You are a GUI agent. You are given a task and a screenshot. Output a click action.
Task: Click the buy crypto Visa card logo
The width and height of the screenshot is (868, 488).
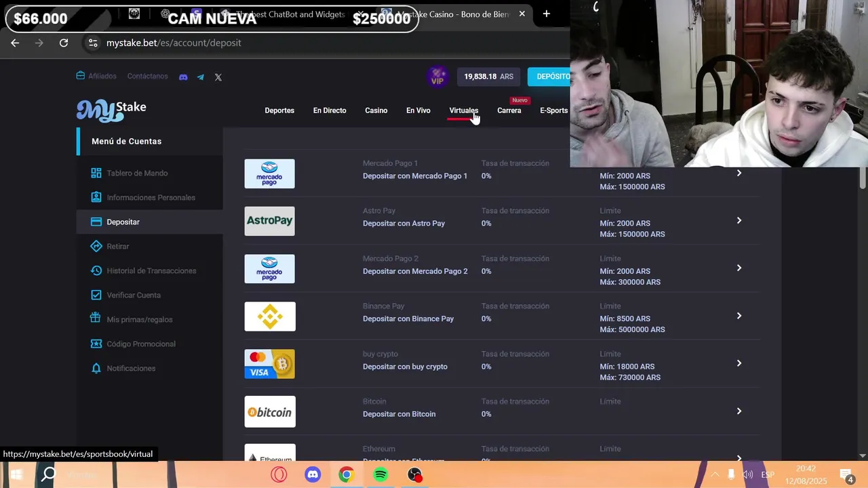[x=269, y=364]
